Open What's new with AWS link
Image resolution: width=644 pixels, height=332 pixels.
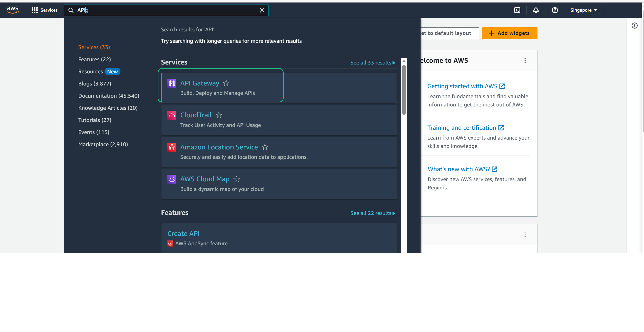point(459,169)
